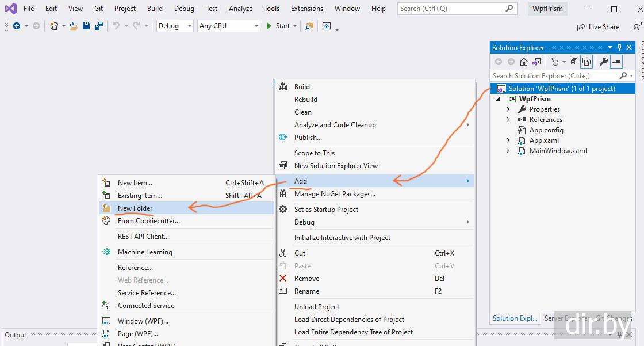
Task: Click Switch Views icon in Solution Explorer
Action: (x=536, y=62)
